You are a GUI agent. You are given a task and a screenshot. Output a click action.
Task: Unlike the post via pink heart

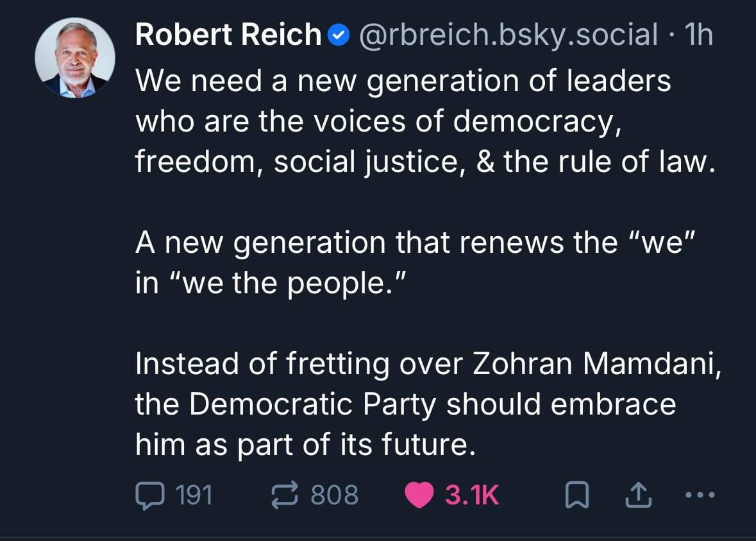click(420, 495)
